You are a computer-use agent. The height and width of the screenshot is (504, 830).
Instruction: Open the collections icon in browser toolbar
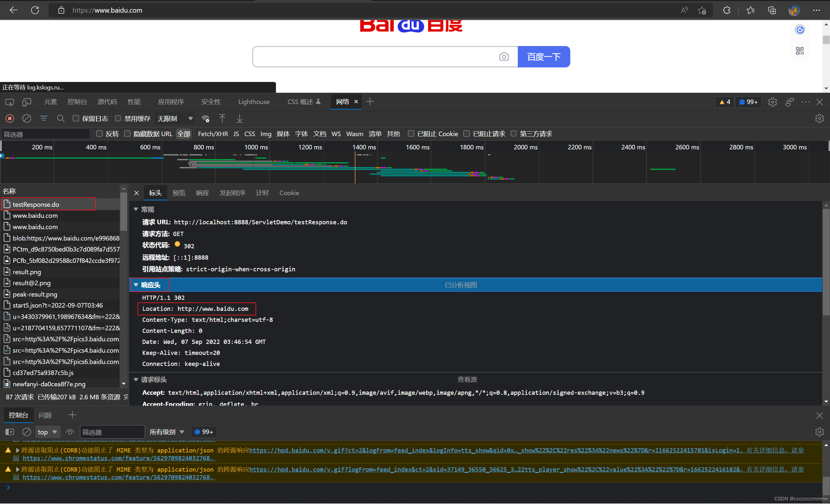(x=772, y=10)
